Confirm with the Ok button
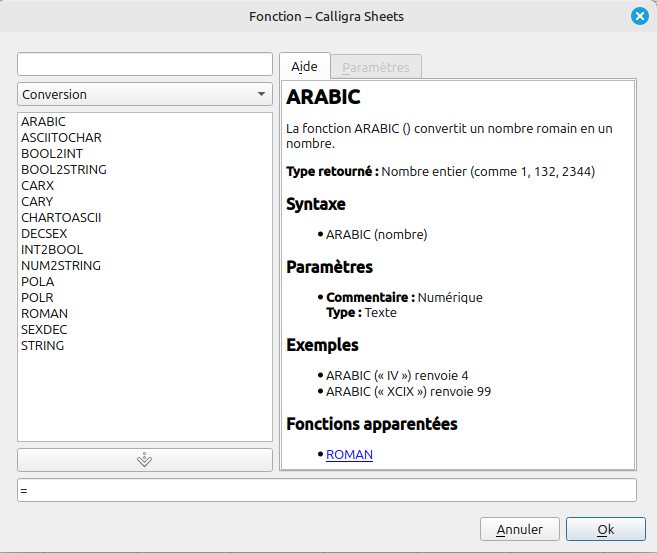 (x=606, y=529)
